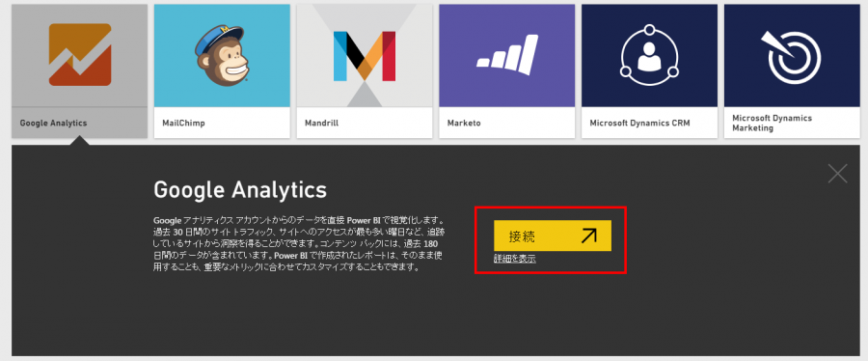Click the Google Analytics description paragraph
Viewport: 868px width, 361px height.
299,244
